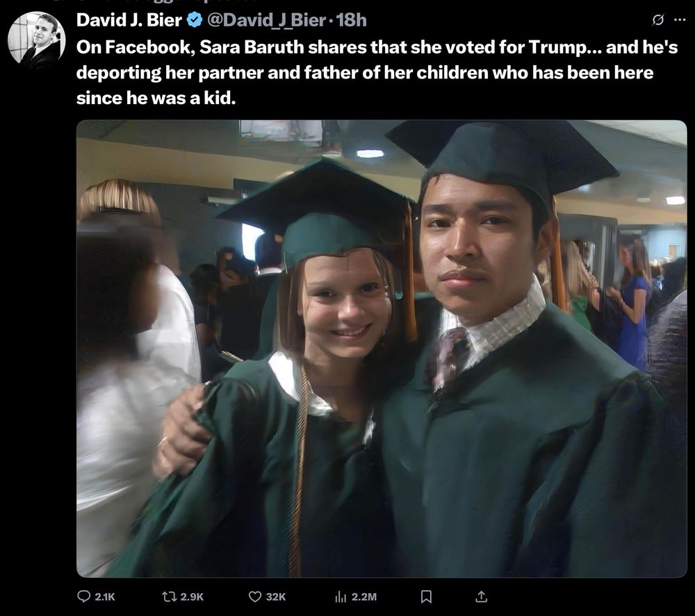This screenshot has height=616, width=695.
Task: Click the 2.2M views count
Action: pos(364,597)
